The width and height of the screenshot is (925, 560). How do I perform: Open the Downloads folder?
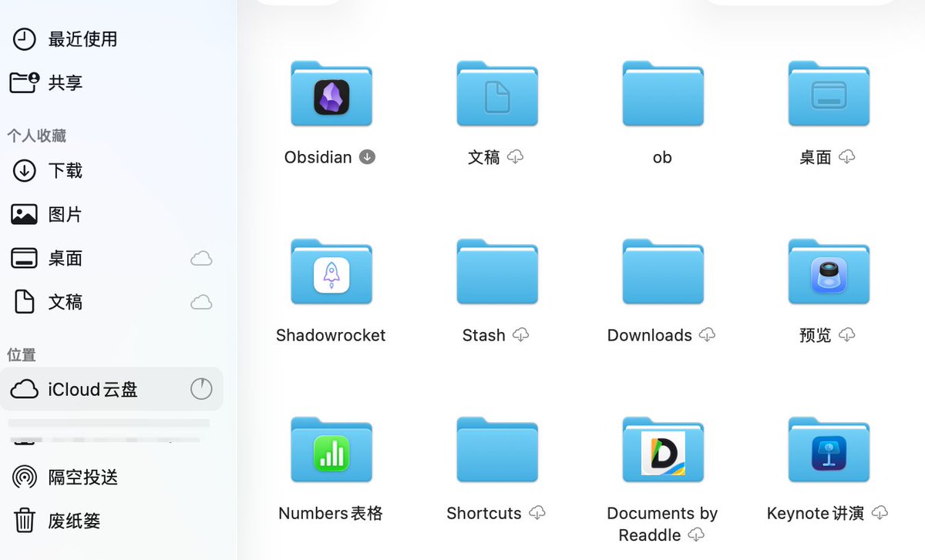663,272
